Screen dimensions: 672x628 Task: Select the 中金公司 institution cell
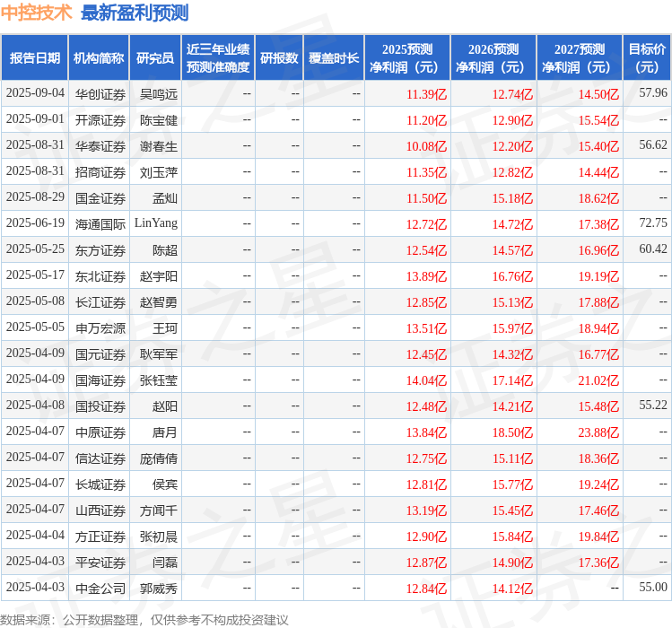tap(100, 589)
